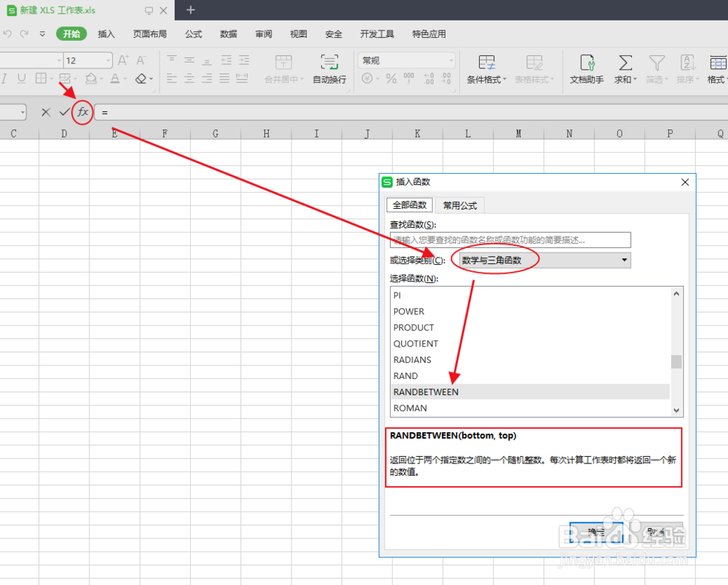This screenshot has width=728, height=585.
Task: Select QUOTIENT in the function list
Action: 531,343
